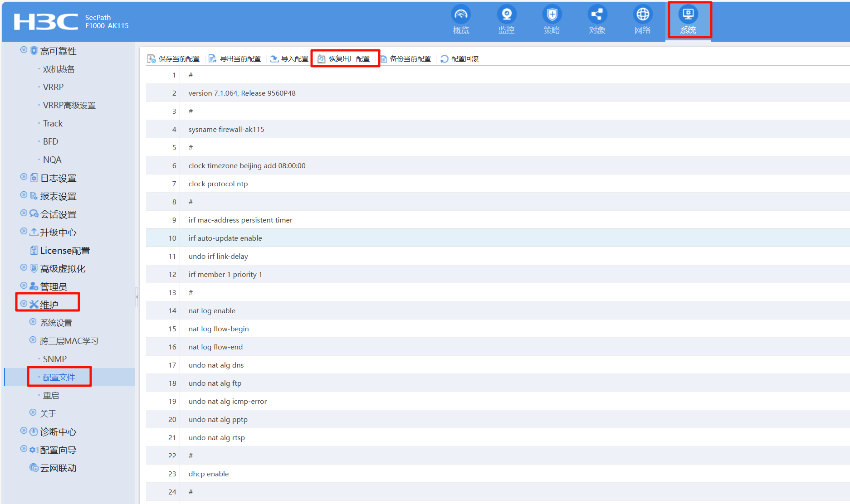Click the 导出当前配置 button label
This screenshot has width=850, height=504.
pos(240,59)
